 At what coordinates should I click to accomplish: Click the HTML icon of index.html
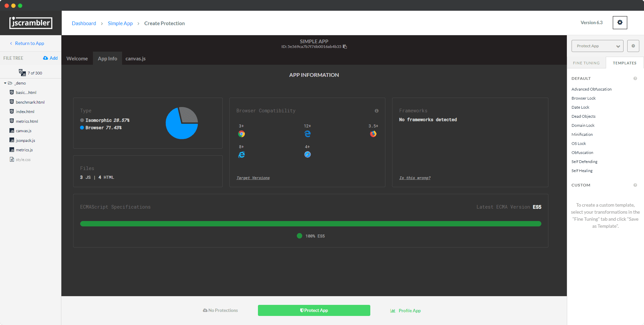12,111
